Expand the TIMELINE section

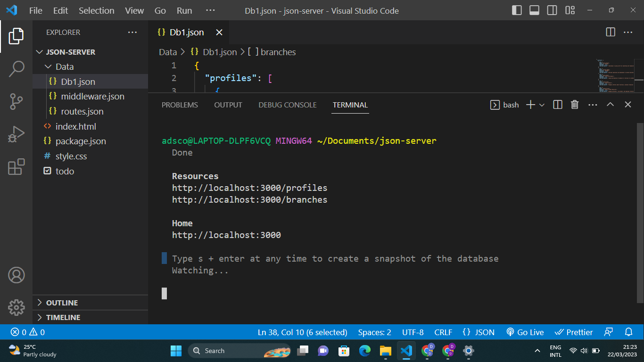(91, 317)
